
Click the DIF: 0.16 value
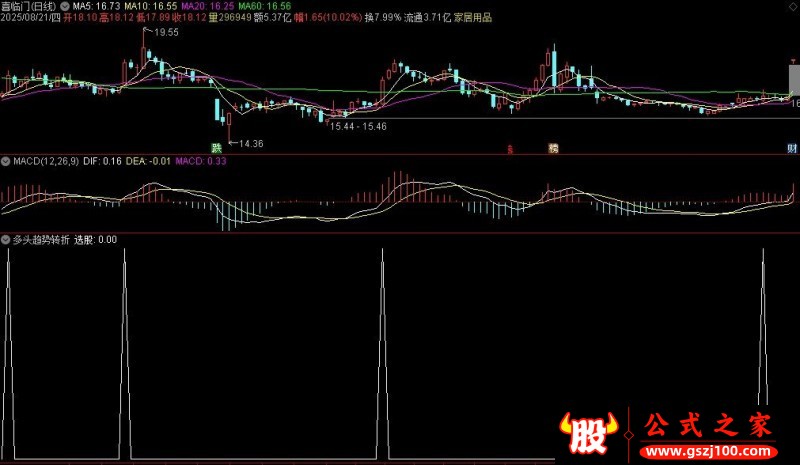pos(103,161)
